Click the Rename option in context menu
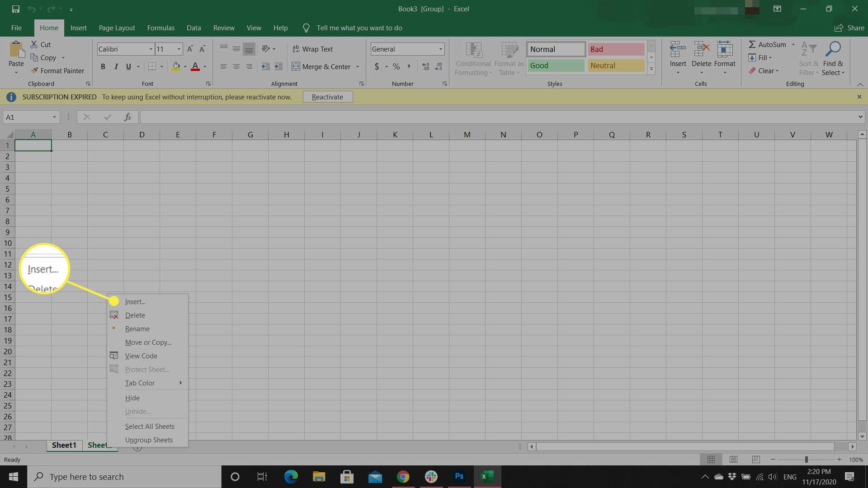868x488 pixels. (137, 328)
